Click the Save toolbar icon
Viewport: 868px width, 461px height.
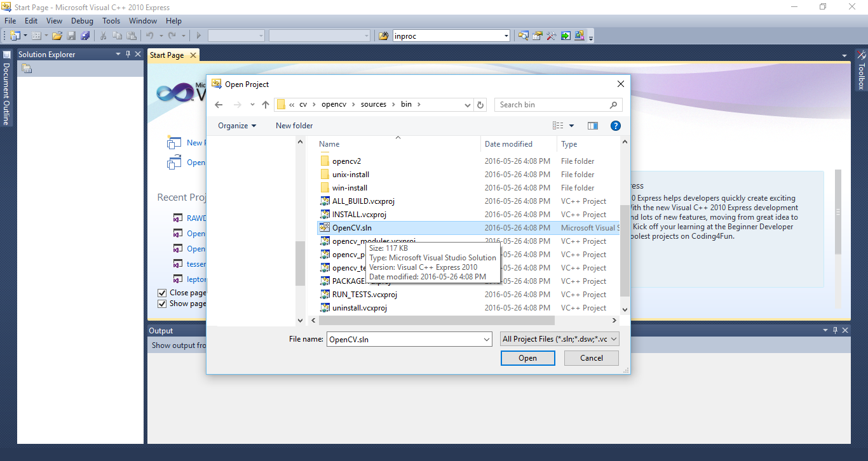(x=71, y=36)
